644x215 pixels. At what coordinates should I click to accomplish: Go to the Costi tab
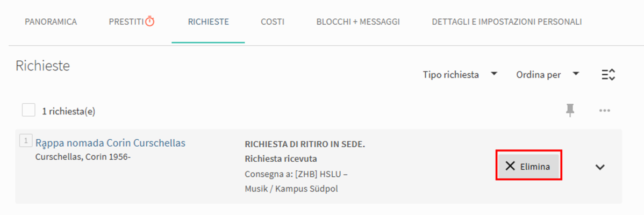273,22
